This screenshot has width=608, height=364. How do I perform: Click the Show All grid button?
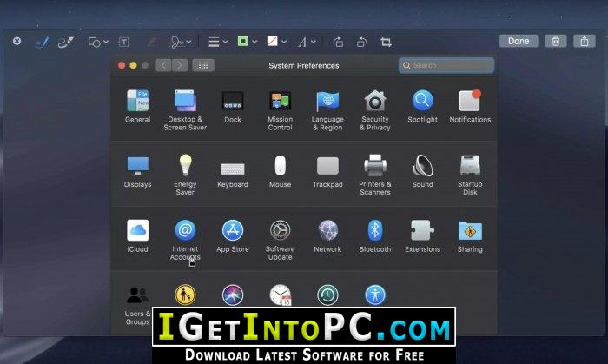(x=203, y=65)
